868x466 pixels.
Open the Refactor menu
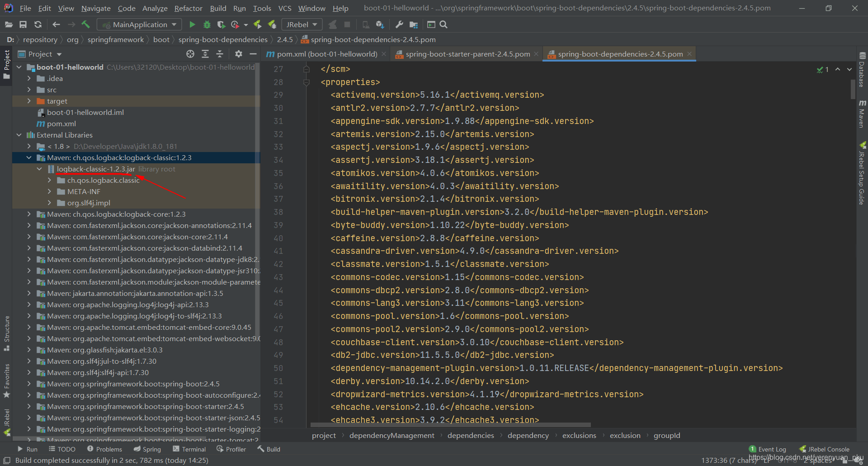pyautogui.click(x=188, y=8)
